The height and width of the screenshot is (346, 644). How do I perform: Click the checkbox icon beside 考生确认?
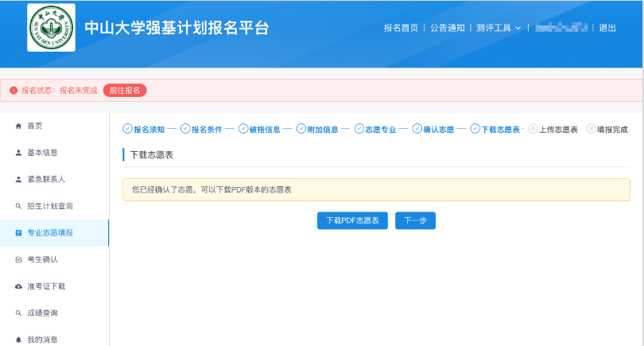point(19,260)
